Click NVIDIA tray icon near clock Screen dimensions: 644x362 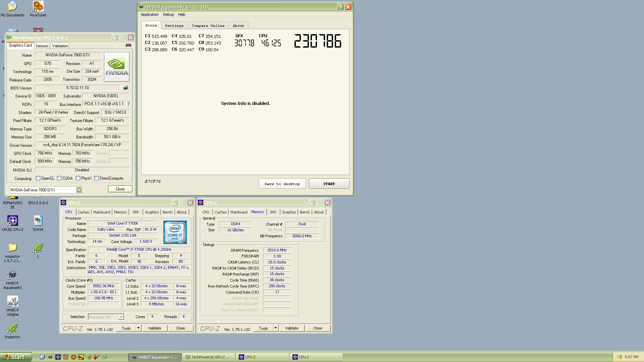coord(619,357)
